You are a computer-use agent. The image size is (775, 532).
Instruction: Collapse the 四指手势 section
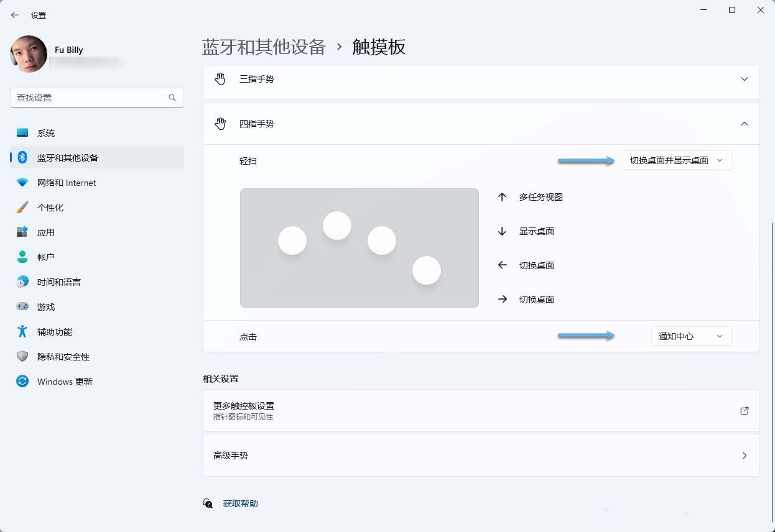pos(744,124)
